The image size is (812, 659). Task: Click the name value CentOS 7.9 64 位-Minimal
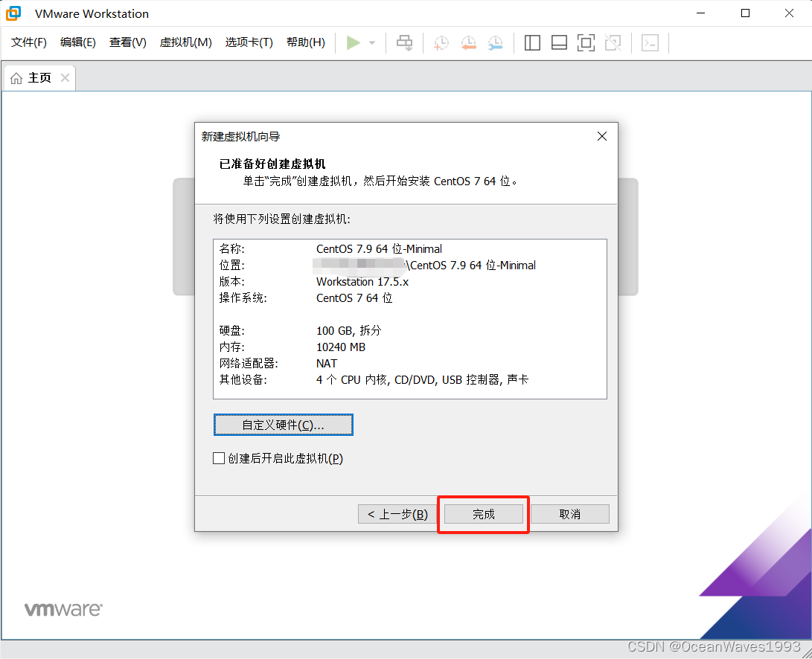[x=379, y=249]
